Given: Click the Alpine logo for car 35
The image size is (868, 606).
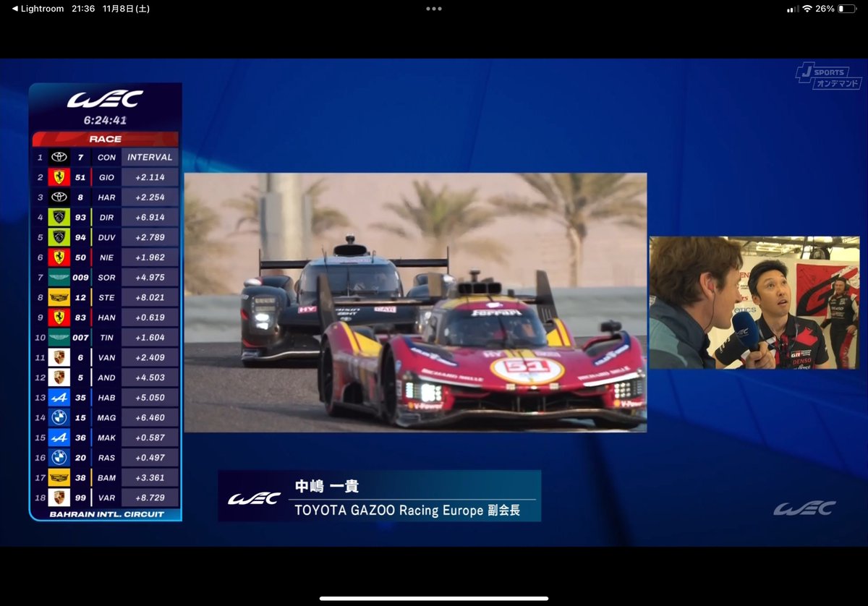Looking at the screenshot, I should coord(59,398).
